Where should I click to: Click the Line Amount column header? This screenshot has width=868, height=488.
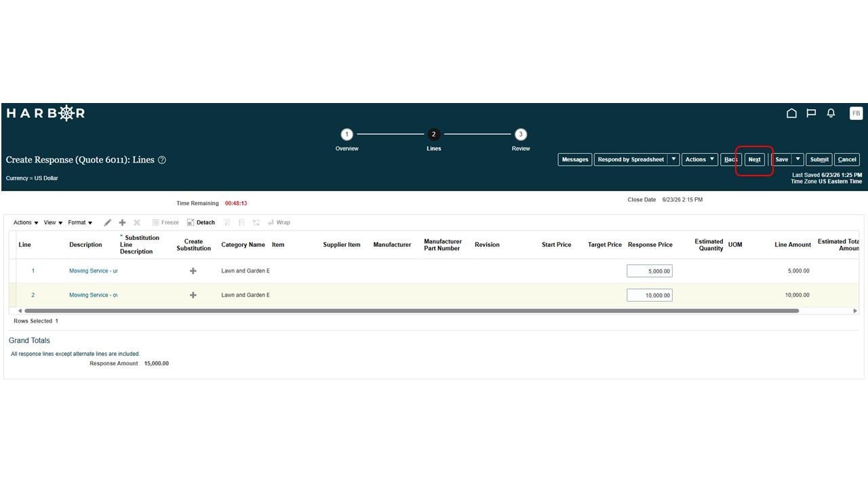point(793,245)
